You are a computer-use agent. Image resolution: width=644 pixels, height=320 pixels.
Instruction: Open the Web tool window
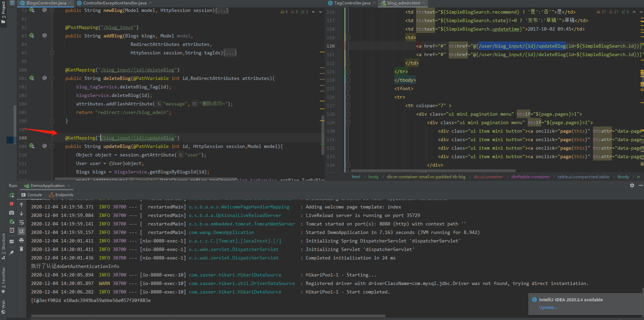click(x=3, y=307)
